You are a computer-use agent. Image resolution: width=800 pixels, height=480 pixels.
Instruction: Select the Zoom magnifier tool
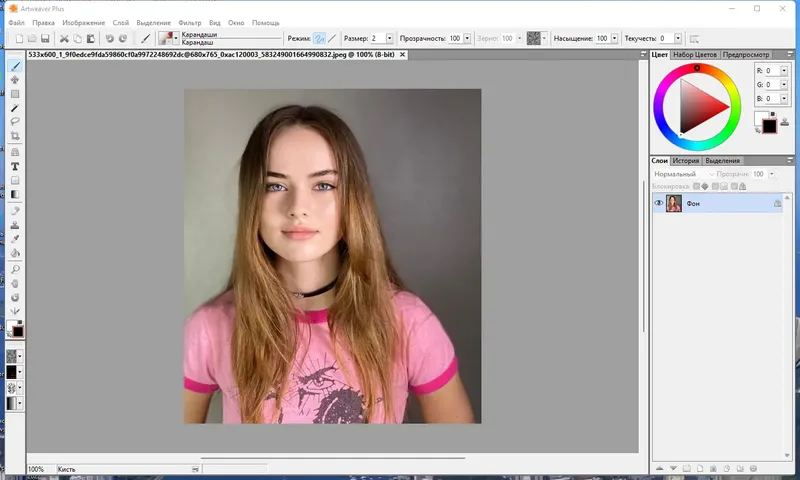pos(15,269)
